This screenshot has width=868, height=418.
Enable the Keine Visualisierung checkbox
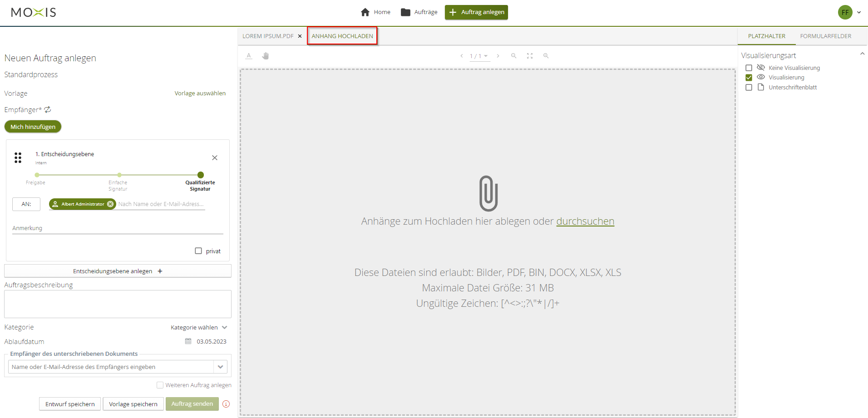(749, 68)
